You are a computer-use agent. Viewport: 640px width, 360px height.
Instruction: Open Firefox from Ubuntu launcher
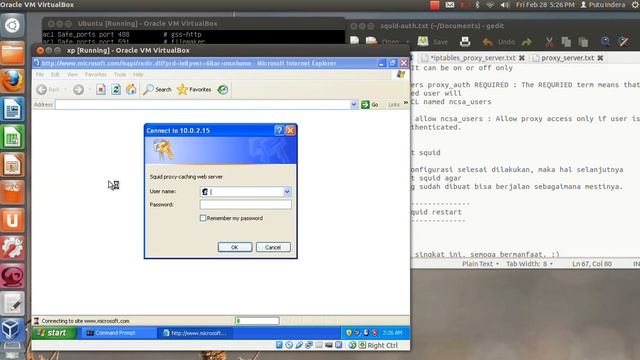(12, 81)
